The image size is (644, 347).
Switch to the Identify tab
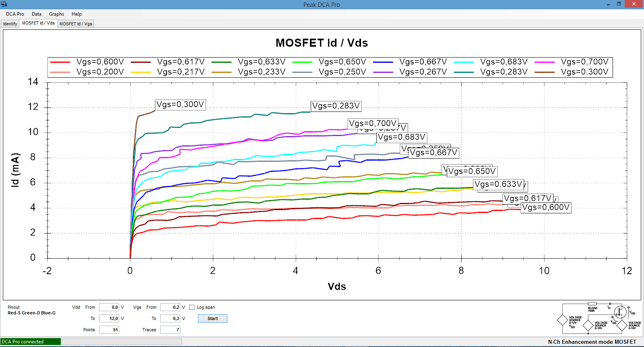coord(10,24)
